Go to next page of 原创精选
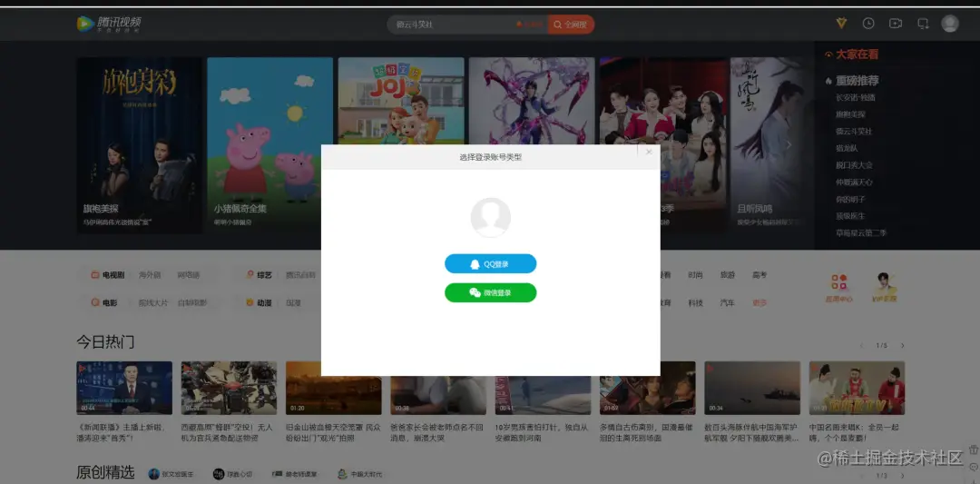Viewport: 980px width, 484px height. click(902, 475)
